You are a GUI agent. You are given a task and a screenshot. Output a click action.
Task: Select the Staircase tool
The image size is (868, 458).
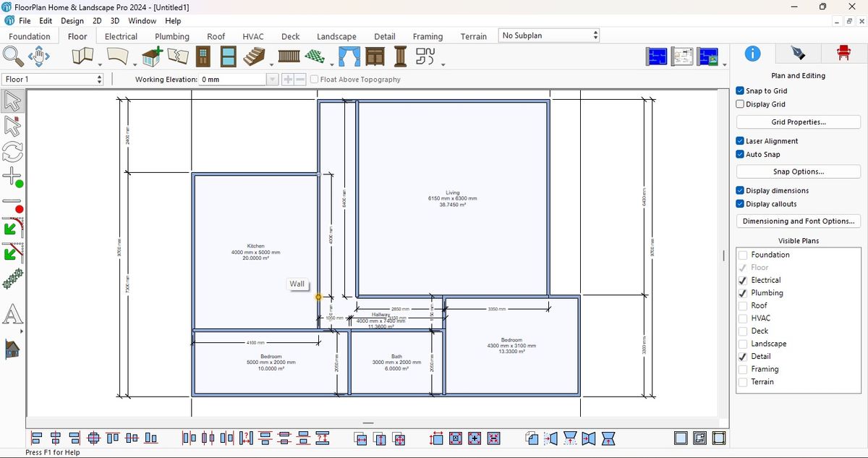click(255, 56)
